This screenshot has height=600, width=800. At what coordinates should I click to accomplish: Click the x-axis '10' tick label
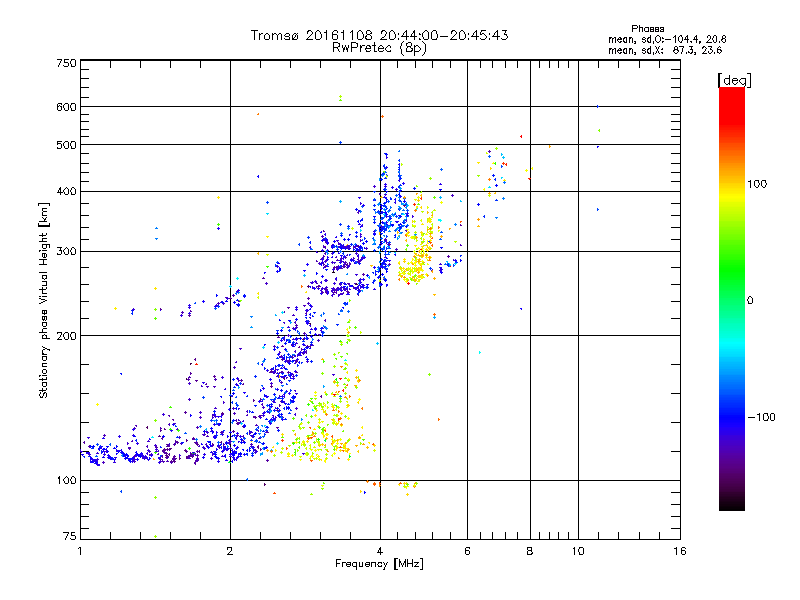(x=578, y=551)
